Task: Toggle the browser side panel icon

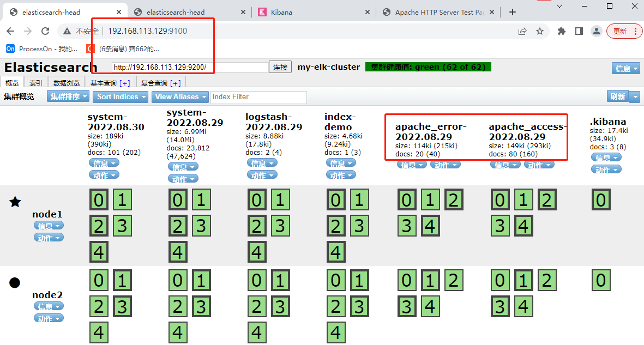Action: pos(579,31)
